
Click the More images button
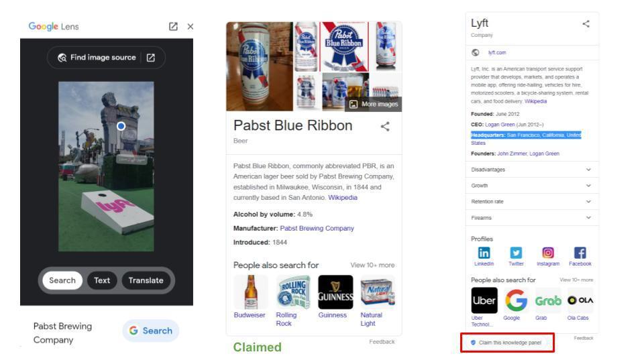pyautogui.click(x=374, y=104)
